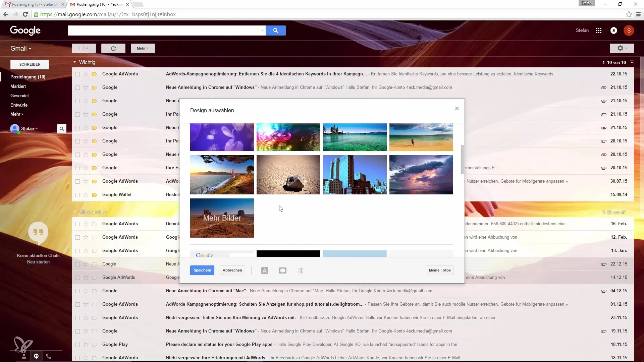Click the Speichern button
Screen dimensions: 644x362
[202, 270]
